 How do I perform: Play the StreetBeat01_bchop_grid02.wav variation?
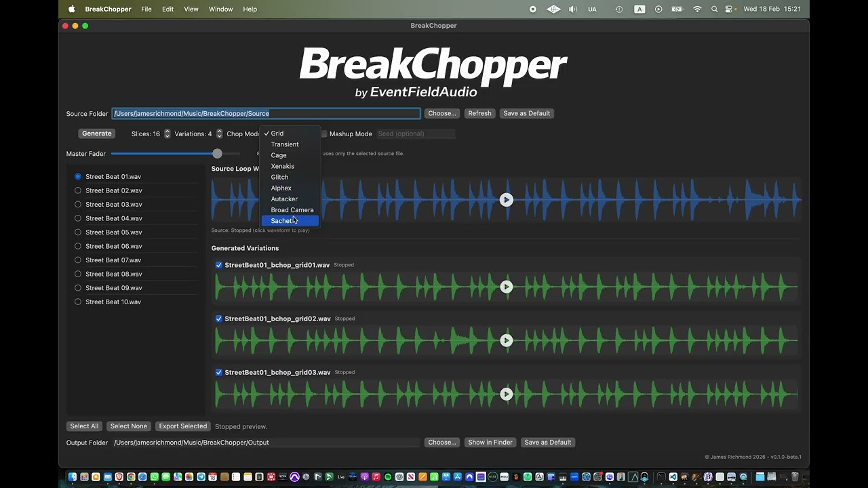(x=506, y=340)
